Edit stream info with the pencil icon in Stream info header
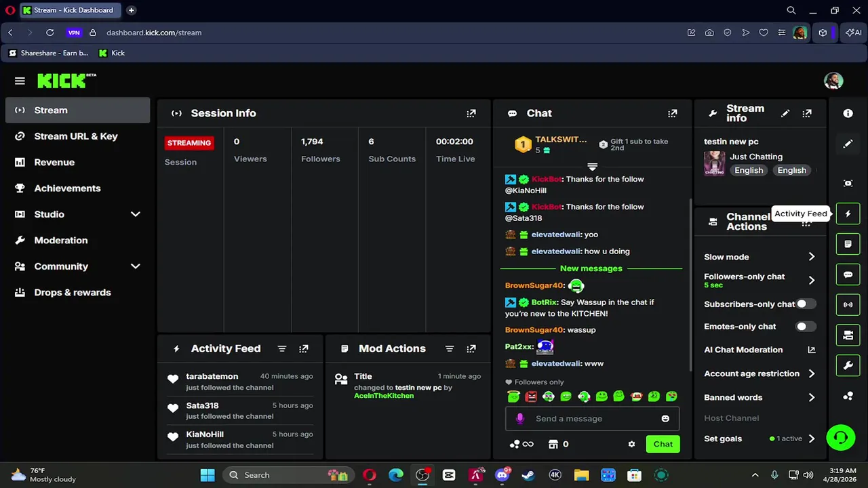Image resolution: width=868 pixels, height=488 pixels. point(785,113)
